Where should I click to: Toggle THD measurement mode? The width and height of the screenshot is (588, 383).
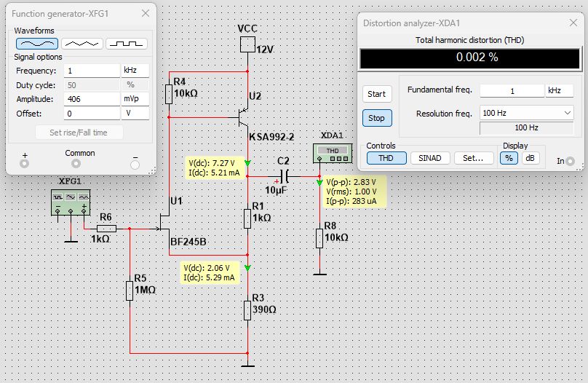pos(386,158)
